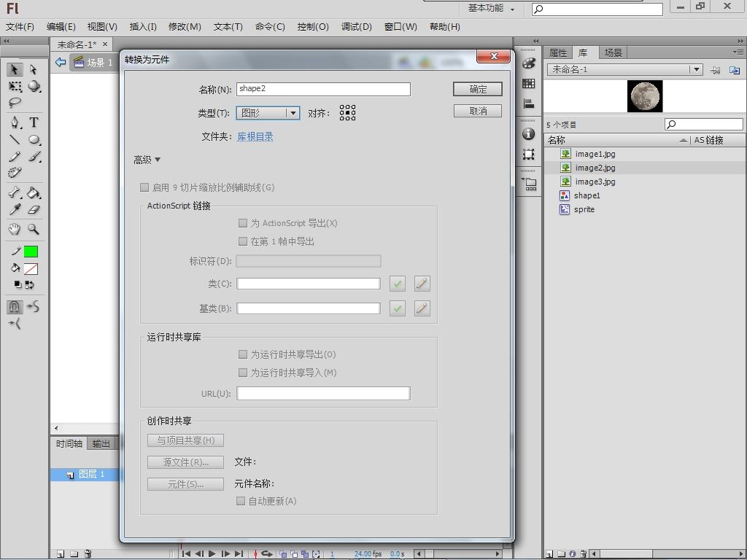Expand the tools panel double arrows
The width and height of the screenshot is (747, 560).
click(x=6, y=41)
